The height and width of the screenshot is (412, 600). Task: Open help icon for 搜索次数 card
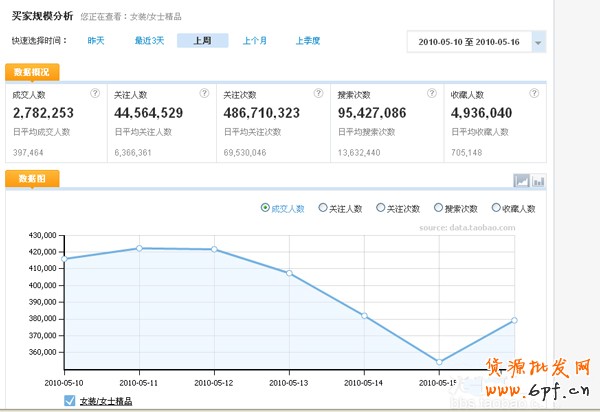point(432,93)
